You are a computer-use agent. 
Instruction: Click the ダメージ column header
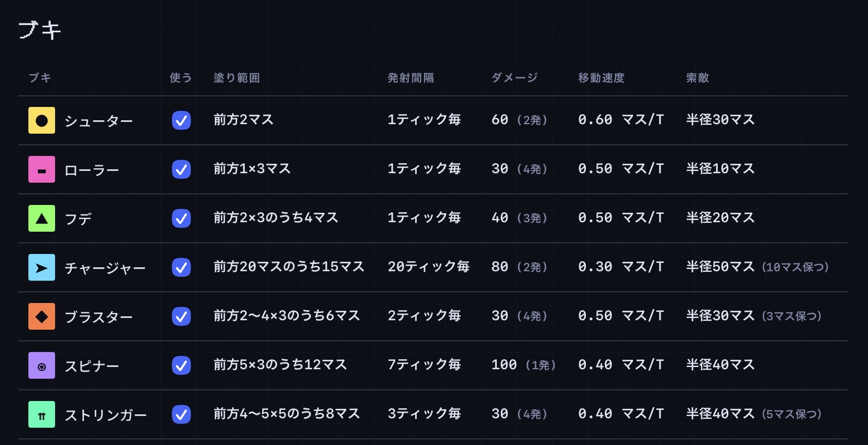(515, 78)
